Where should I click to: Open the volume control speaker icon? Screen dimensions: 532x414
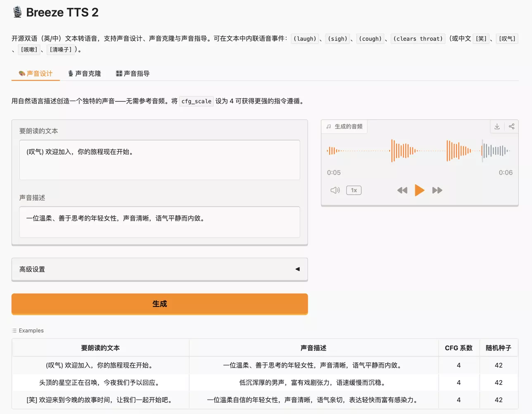pyautogui.click(x=335, y=190)
